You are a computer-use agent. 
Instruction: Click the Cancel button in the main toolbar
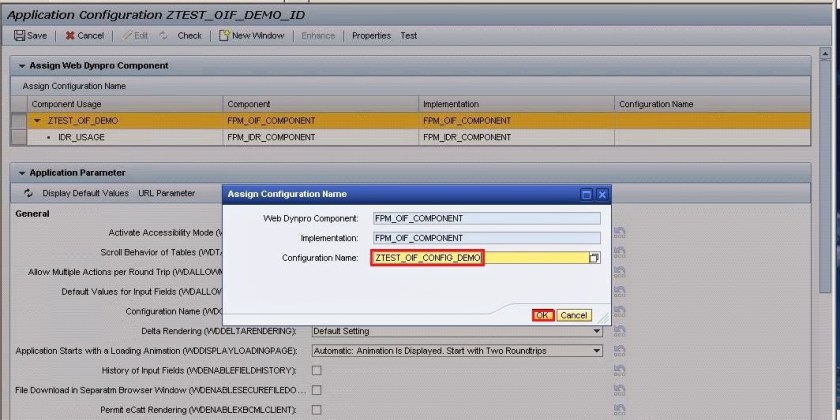(85, 36)
